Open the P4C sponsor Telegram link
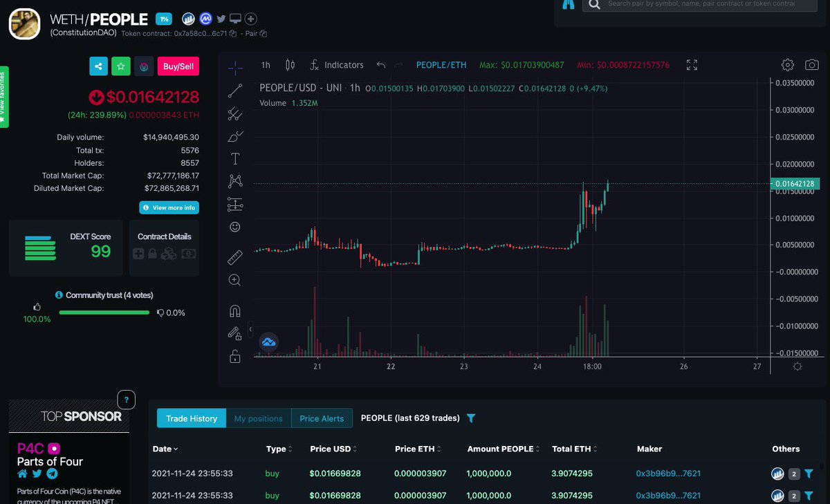This screenshot has width=830, height=504. (52, 474)
